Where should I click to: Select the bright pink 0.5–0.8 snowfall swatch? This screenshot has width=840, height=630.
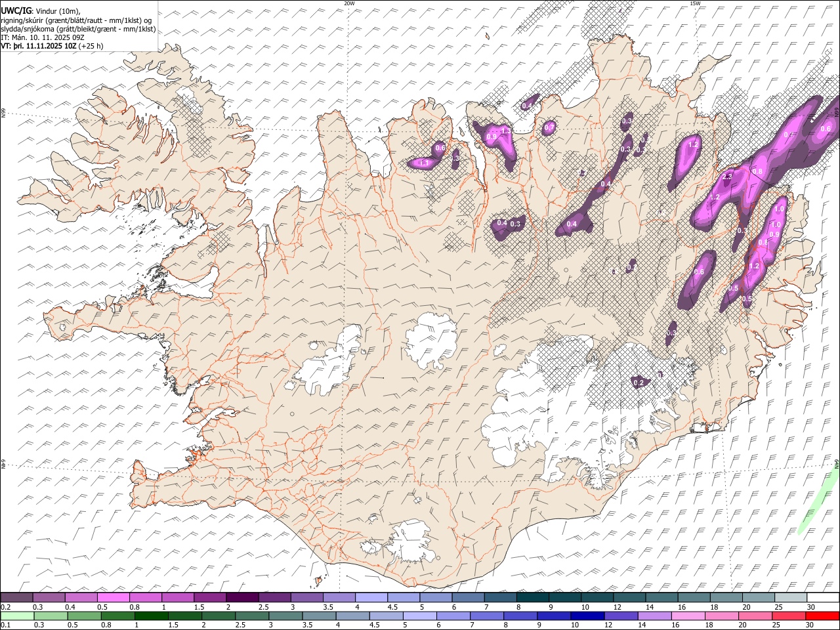tap(113, 597)
